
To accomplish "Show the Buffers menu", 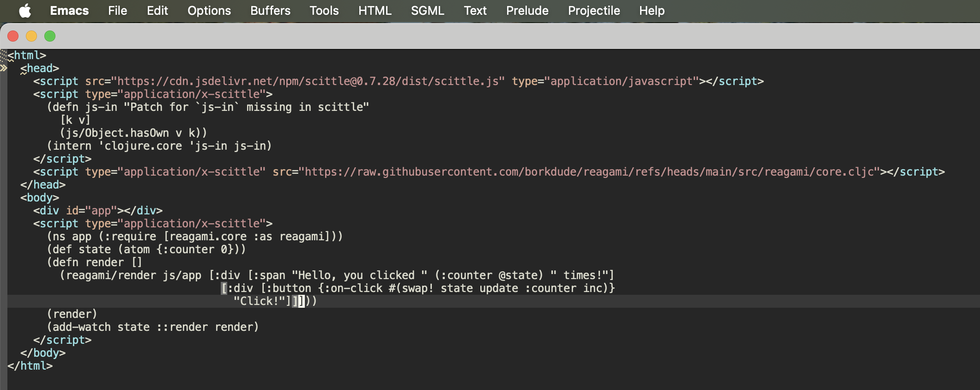I will (x=270, y=11).
